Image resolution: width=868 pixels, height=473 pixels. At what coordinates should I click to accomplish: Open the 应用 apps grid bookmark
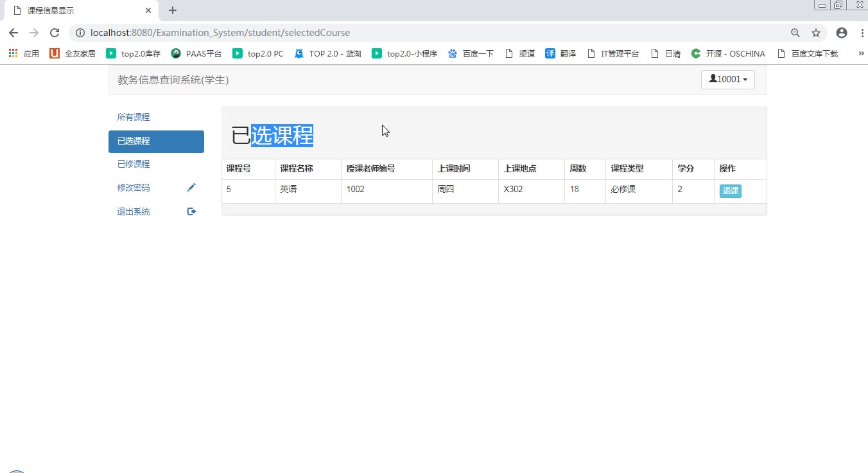24,54
